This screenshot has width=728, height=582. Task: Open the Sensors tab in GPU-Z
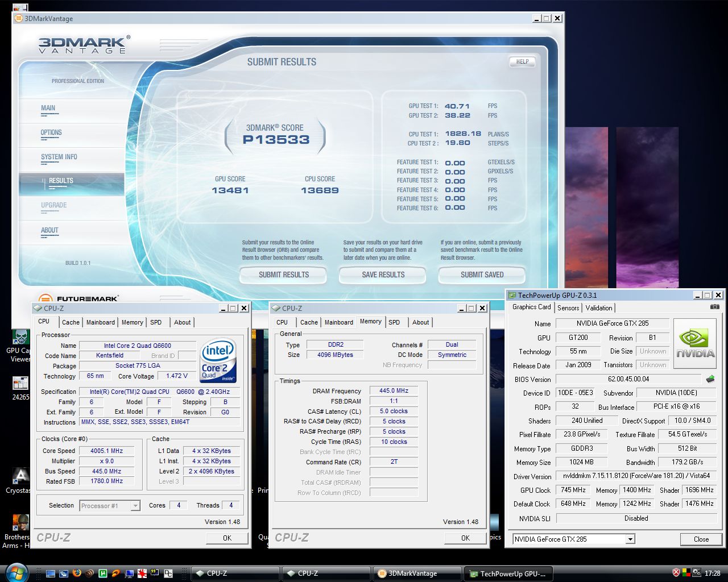pos(568,308)
